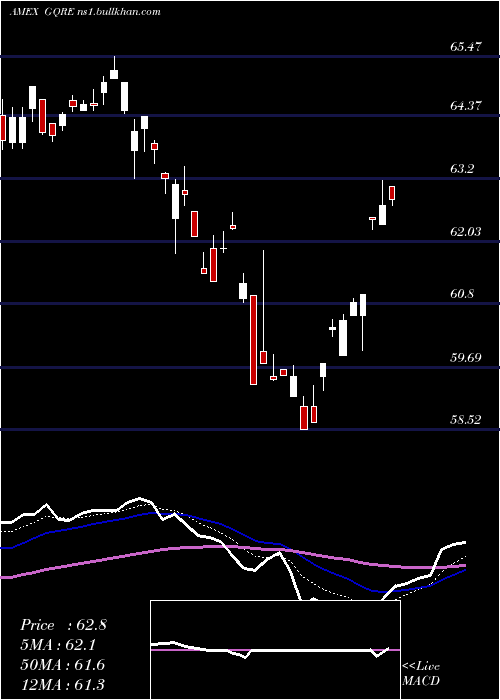This screenshot has width=500, height=700.
Task: Select the 64.37 price level label
Action: click(x=466, y=106)
